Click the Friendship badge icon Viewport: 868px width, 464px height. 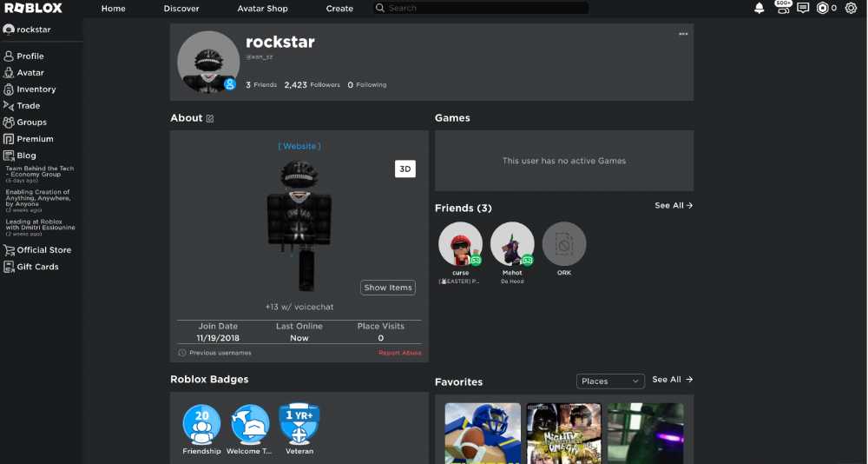[201, 423]
